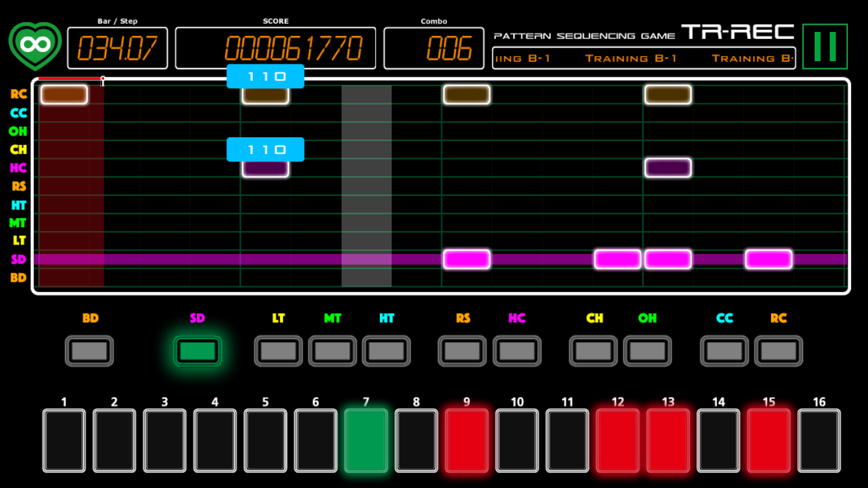Select the RS instrument button
868x488 pixels.
pyautogui.click(x=462, y=351)
